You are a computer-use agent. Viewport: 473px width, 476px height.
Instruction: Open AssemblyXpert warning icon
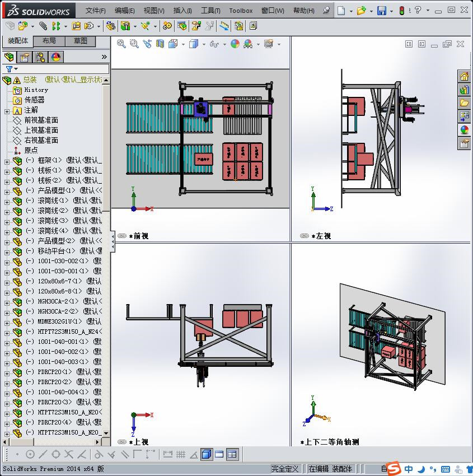coord(239,26)
